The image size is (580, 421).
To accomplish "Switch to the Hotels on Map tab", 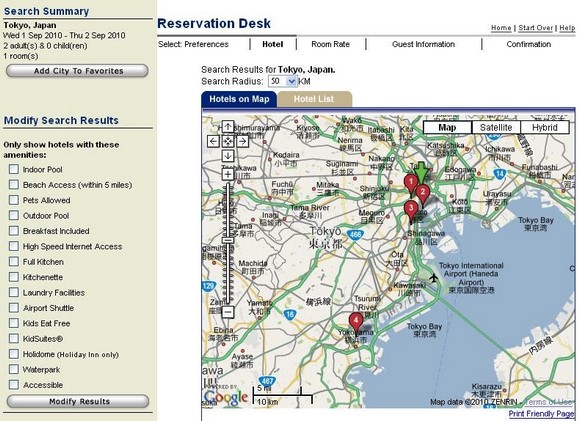I will (239, 99).
